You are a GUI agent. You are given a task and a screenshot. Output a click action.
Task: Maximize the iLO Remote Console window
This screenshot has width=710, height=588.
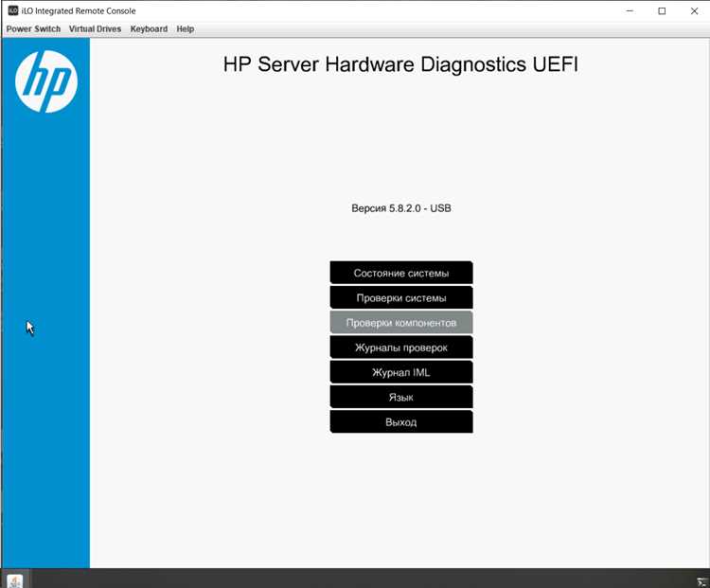[x=662, y=10]
